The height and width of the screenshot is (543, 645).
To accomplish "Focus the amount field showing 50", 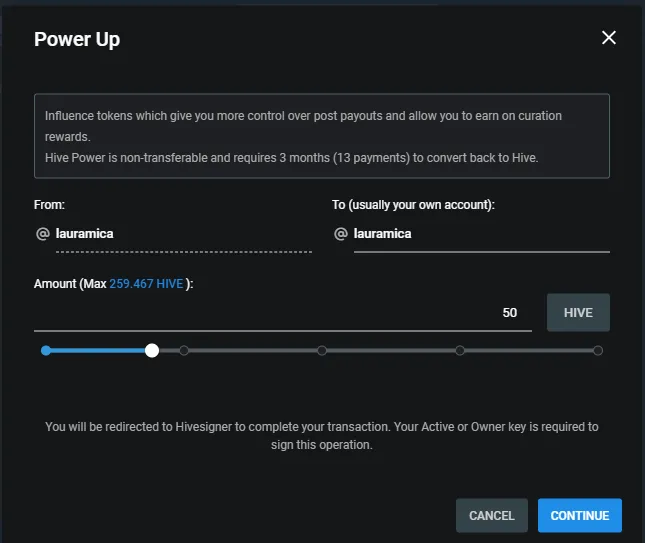I will (283, 313).
